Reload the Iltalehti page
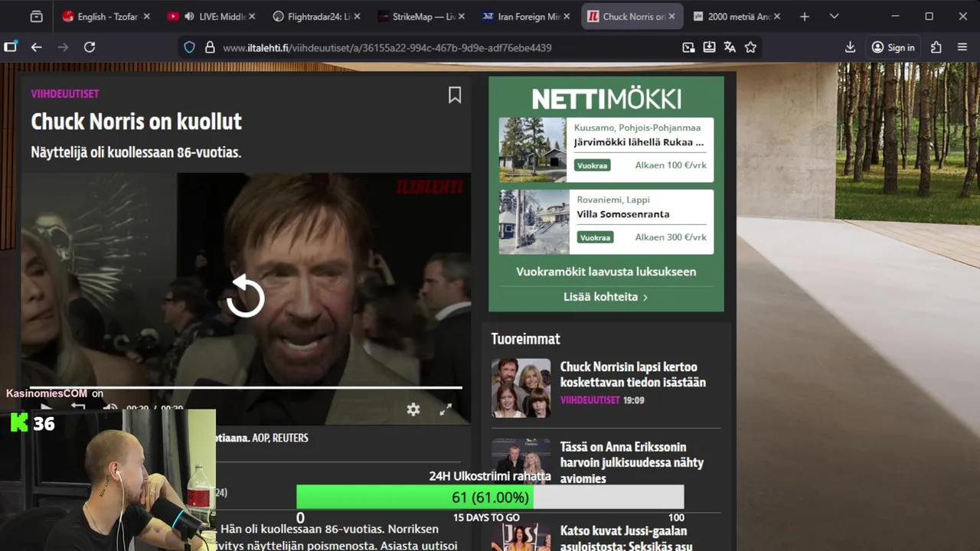The image size is (980, 551). [x=90, y=47]
